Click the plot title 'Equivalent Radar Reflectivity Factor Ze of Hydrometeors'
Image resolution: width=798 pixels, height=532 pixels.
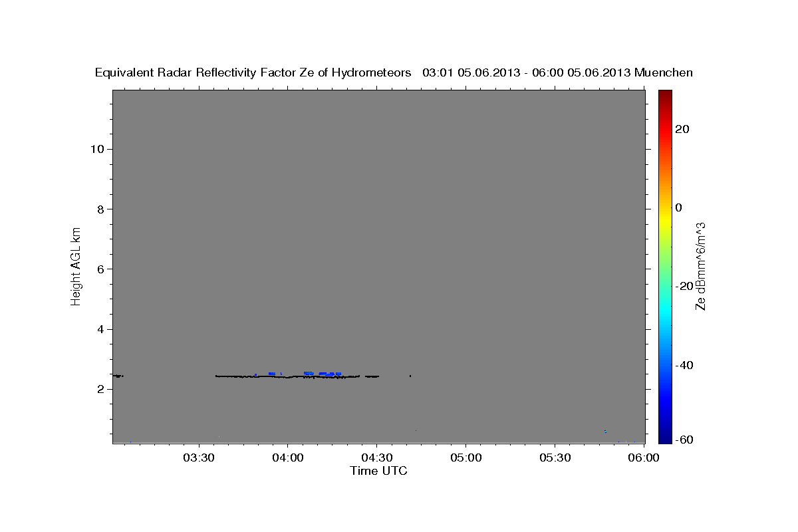point(253,72)
